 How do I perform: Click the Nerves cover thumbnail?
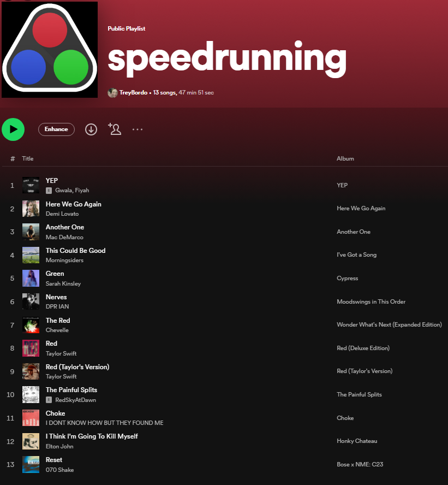pos(31,301)
